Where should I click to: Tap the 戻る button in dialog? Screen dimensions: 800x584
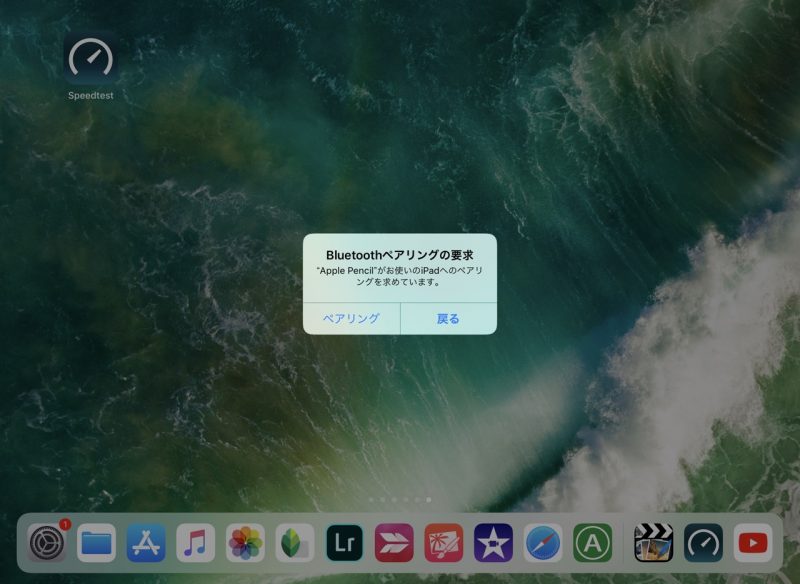pos(448,319)
